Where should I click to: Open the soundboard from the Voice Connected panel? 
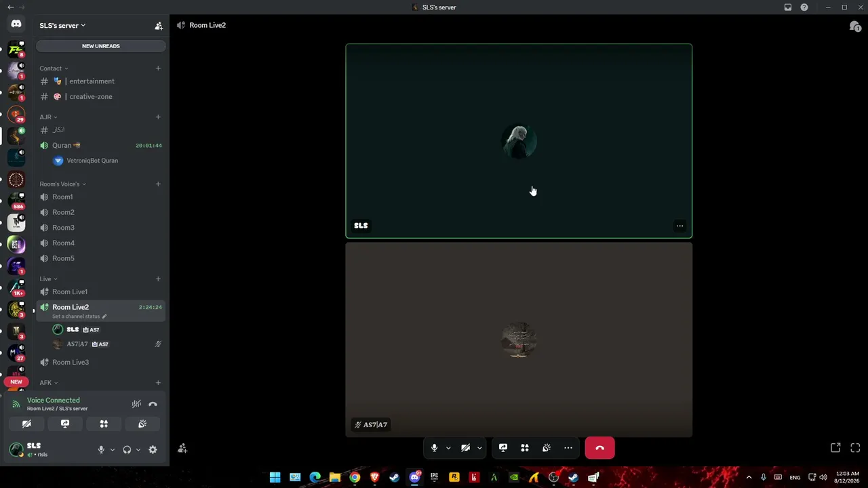pos(142,424)
